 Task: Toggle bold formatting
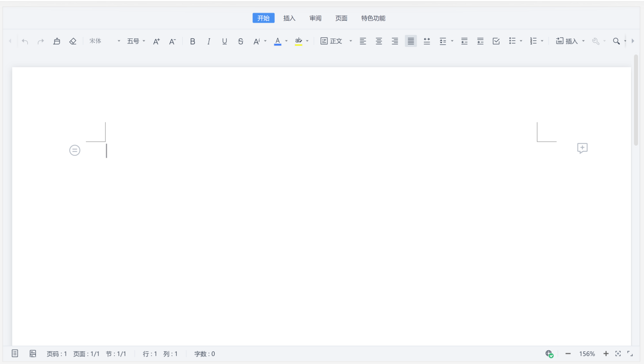192,41
